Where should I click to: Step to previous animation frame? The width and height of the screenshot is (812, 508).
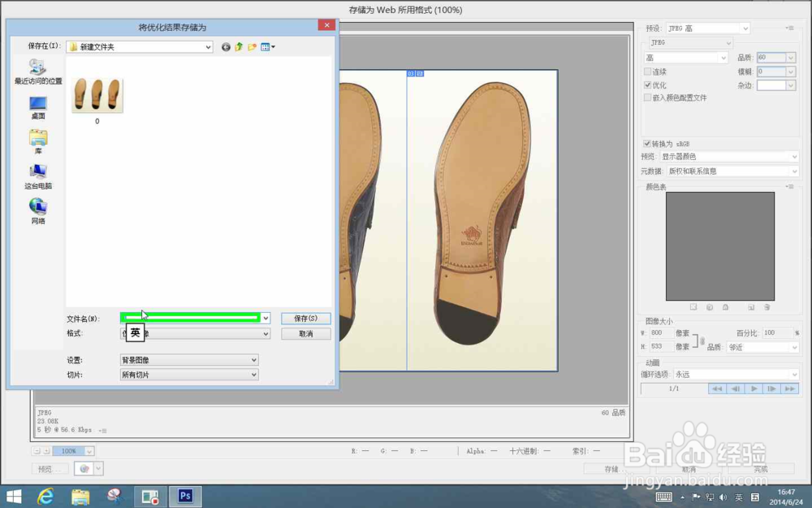[736, 389]
